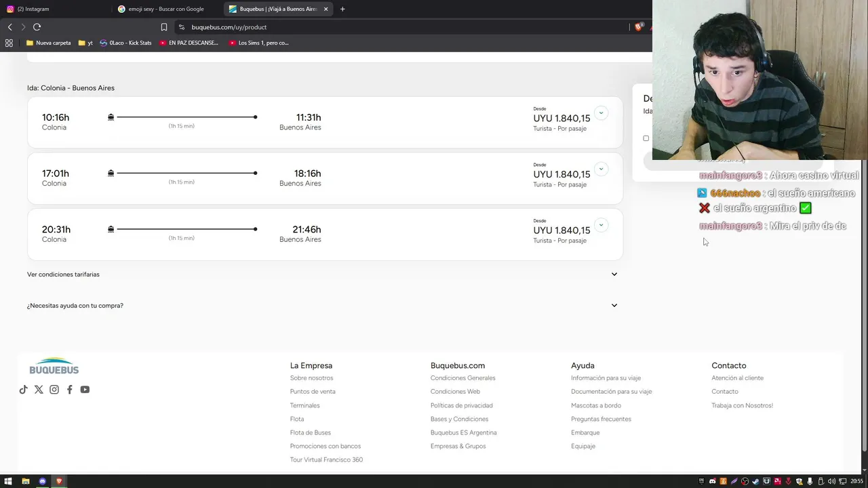Expand fares for 10:16h departure

(x=601, y=113)
